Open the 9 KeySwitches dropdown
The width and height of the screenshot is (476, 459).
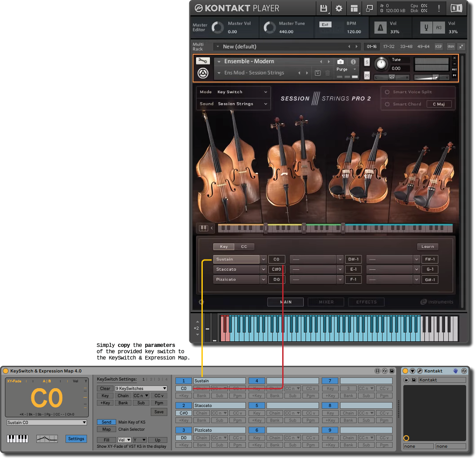(141, 389)
